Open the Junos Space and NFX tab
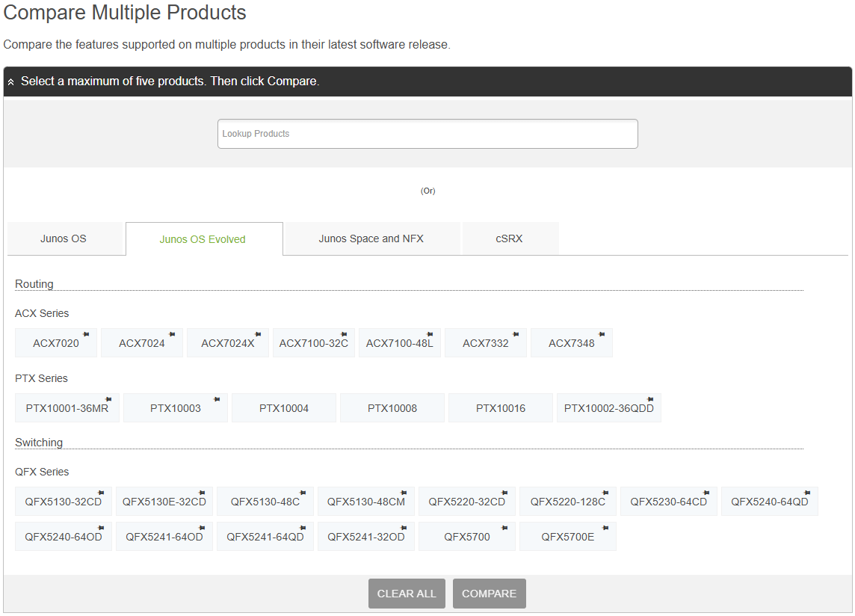 tap(371, 239)
